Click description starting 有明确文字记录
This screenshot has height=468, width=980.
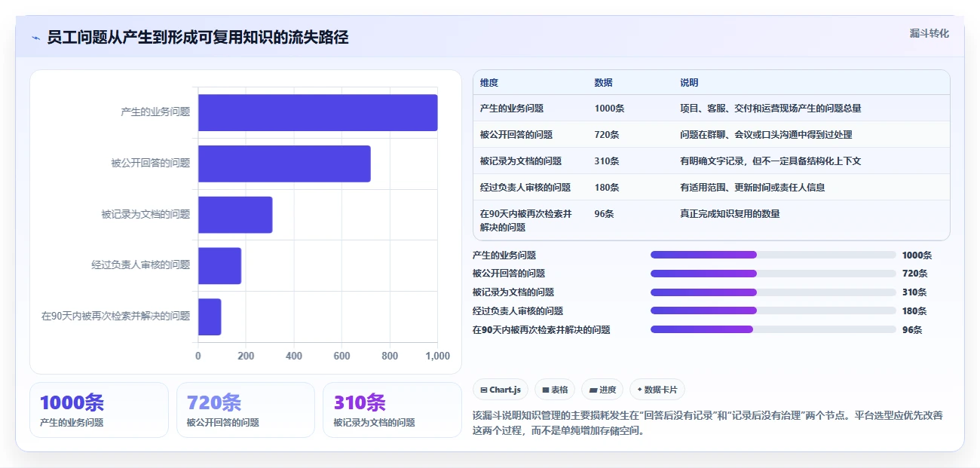770,161
